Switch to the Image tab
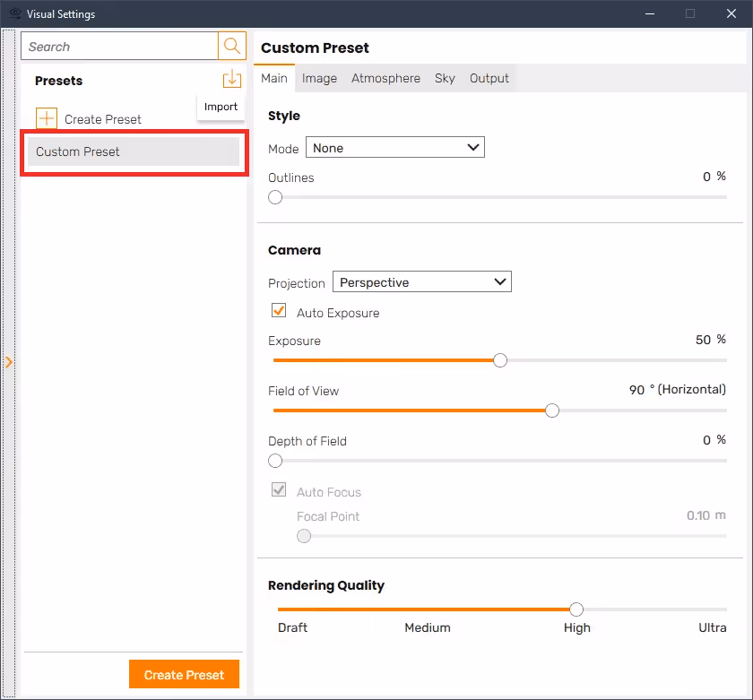The width and height of the screenshot is (753, 700). click(319, 78)
